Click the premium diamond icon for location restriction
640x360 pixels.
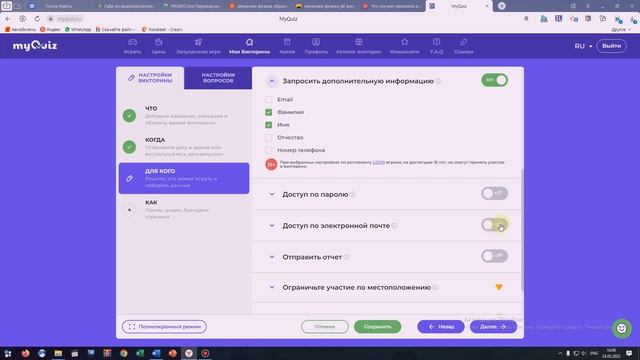click(498, 287)
